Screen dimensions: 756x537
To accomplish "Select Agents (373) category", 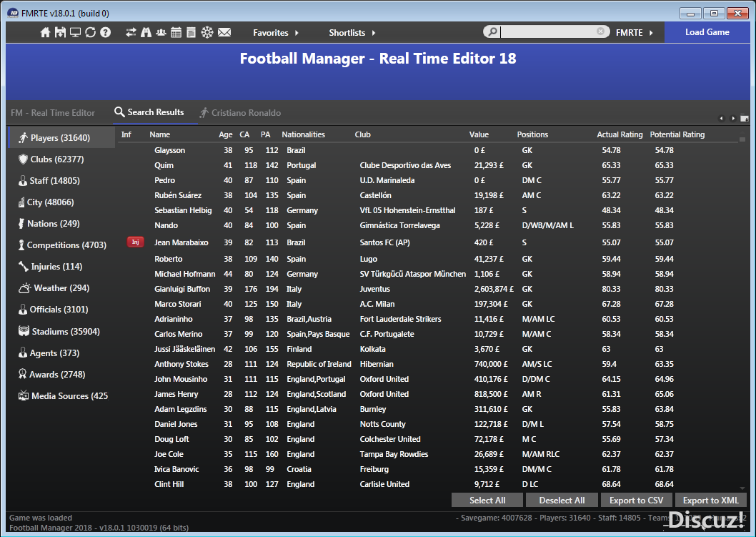I will click(x=61, y=353).
